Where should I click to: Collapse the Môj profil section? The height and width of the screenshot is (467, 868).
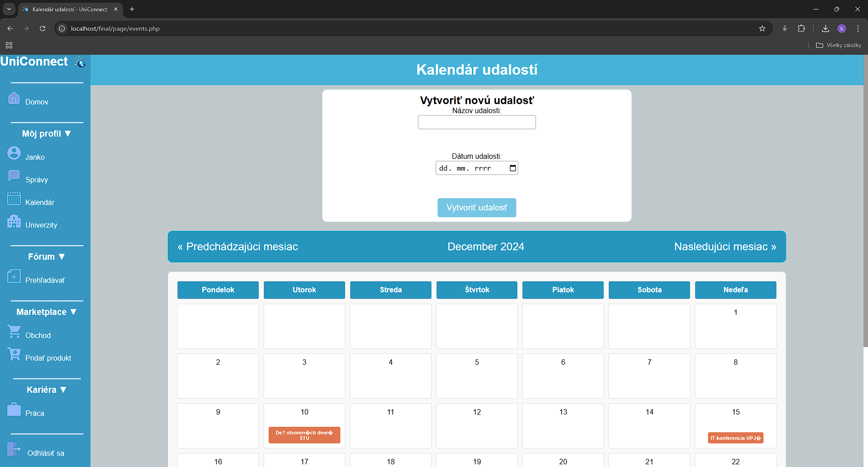click(x=47, y=133)
